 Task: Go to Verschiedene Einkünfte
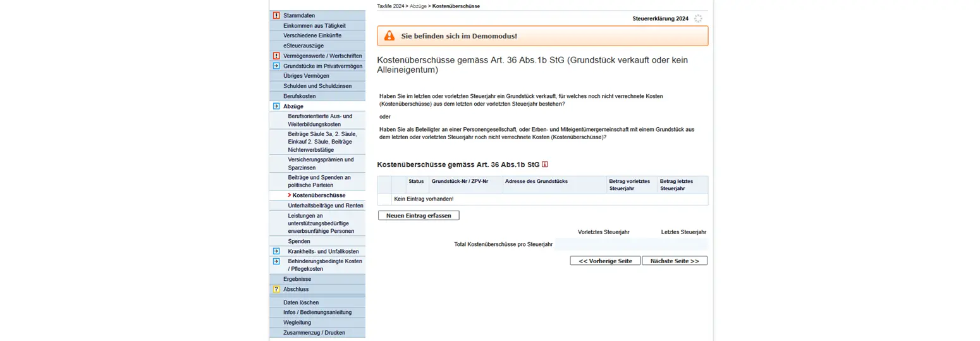tap(312, 35)
